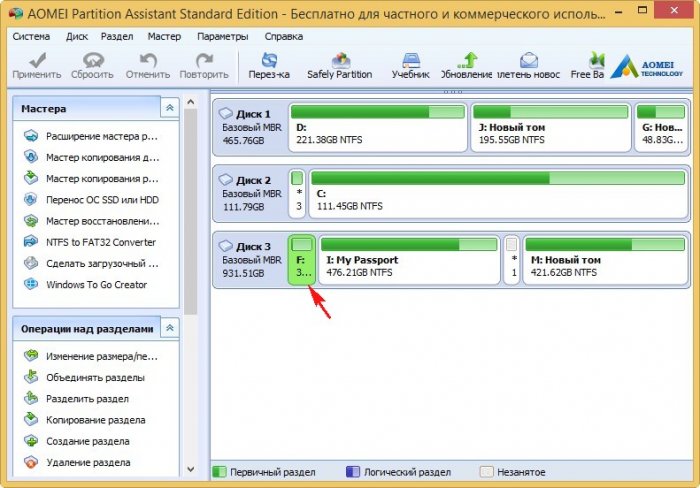Select the Диск 1 header
700x488 pixels.
[x=250, y=127]
